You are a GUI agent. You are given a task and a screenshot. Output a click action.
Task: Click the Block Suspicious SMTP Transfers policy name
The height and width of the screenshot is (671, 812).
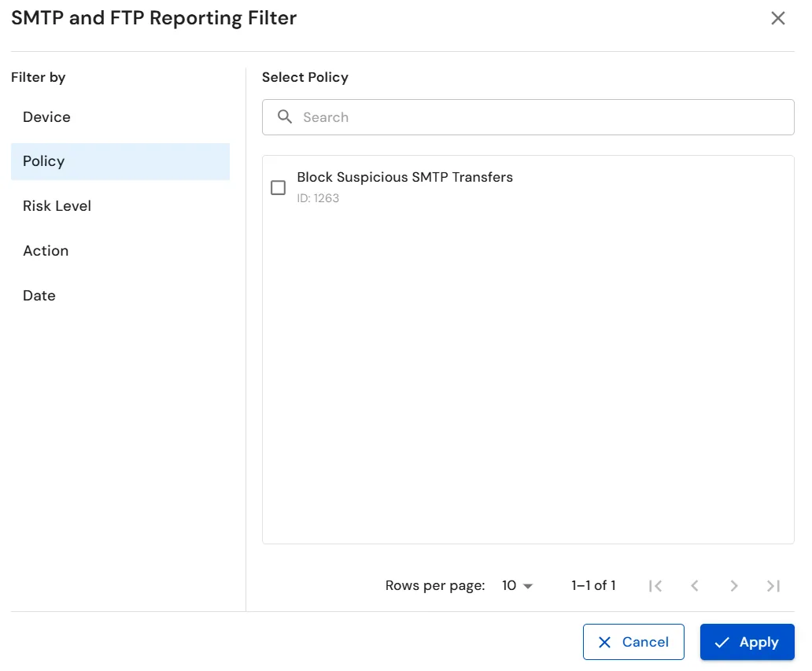404,177
